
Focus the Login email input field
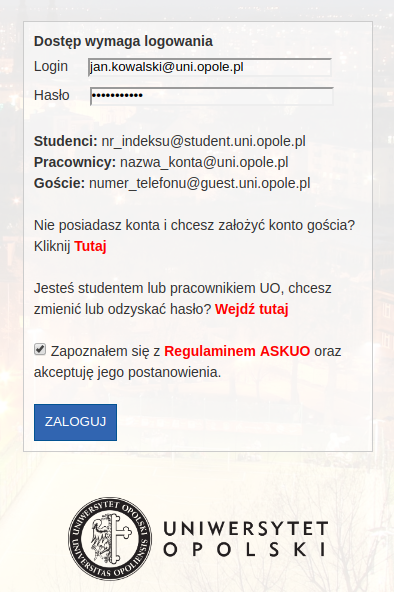[x=210, y=67]
